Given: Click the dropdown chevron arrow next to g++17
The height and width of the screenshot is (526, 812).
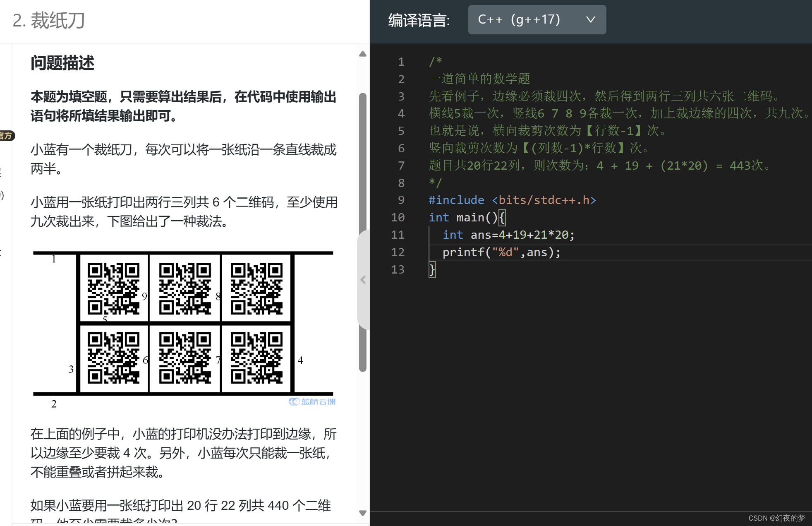Looking at the screenshot, I should click(591, 19).
